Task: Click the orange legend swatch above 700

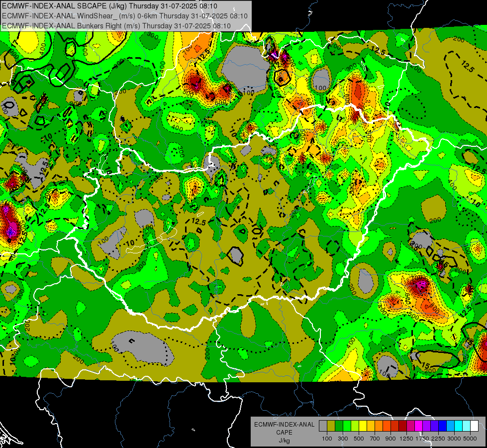Action: [x=379, y=426]
